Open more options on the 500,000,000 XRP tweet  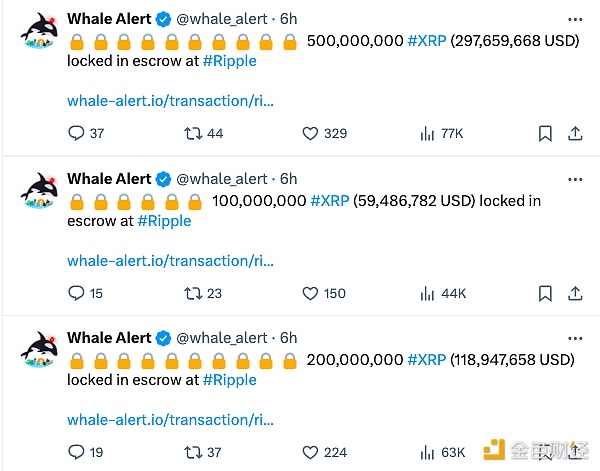(x=575, y=19)
